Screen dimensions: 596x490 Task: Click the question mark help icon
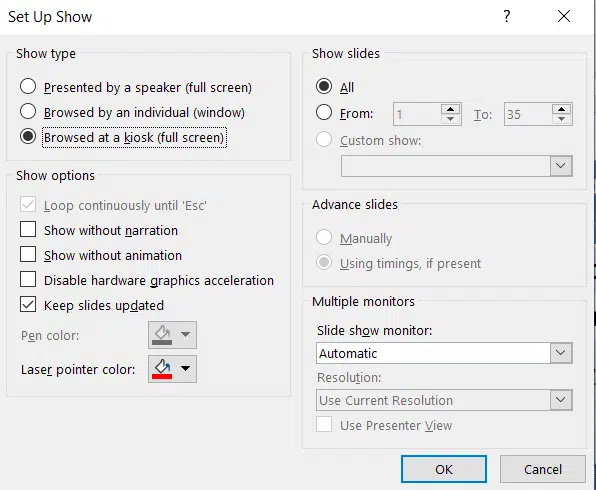506,16
